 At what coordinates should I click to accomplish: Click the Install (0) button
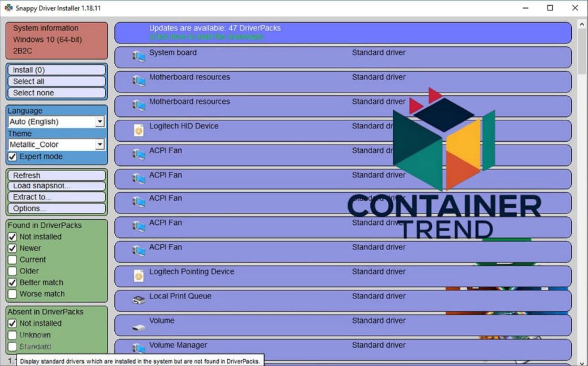click(x=57, y=70)
